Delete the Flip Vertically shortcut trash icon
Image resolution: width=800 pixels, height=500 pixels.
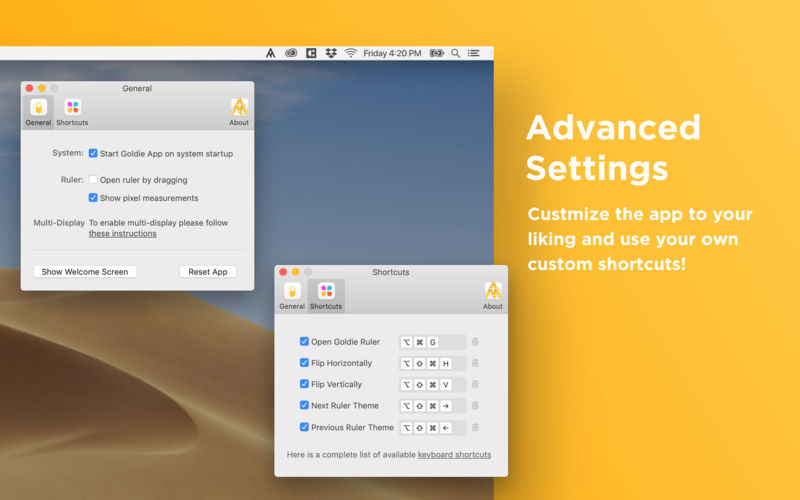click(x=475, y=384)
